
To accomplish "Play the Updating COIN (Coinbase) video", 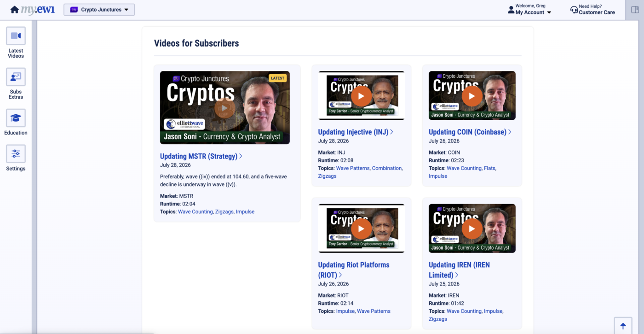I will [x=472, y=96].
